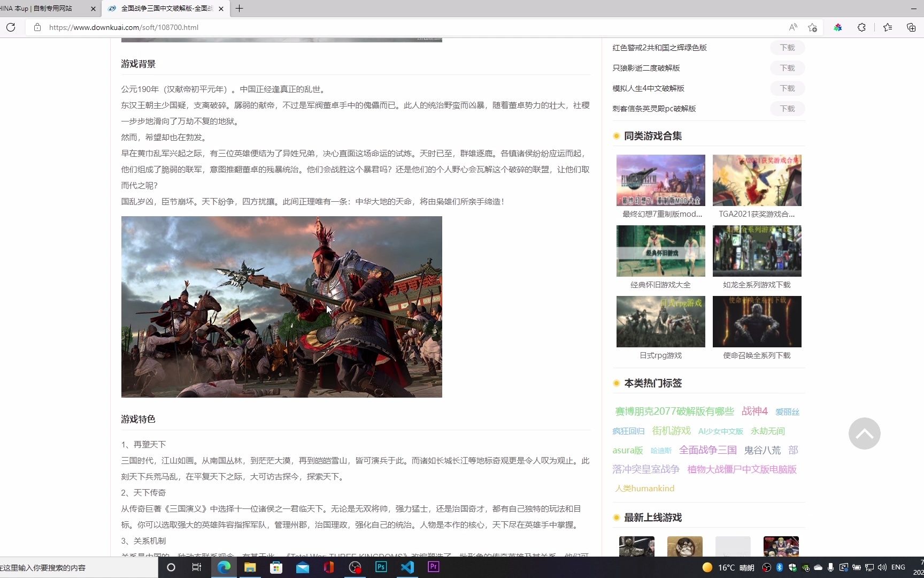Open the colorful stars extension icon
Image resolution: width=924 pixels, height=578 pixels.
click(838, 27)
